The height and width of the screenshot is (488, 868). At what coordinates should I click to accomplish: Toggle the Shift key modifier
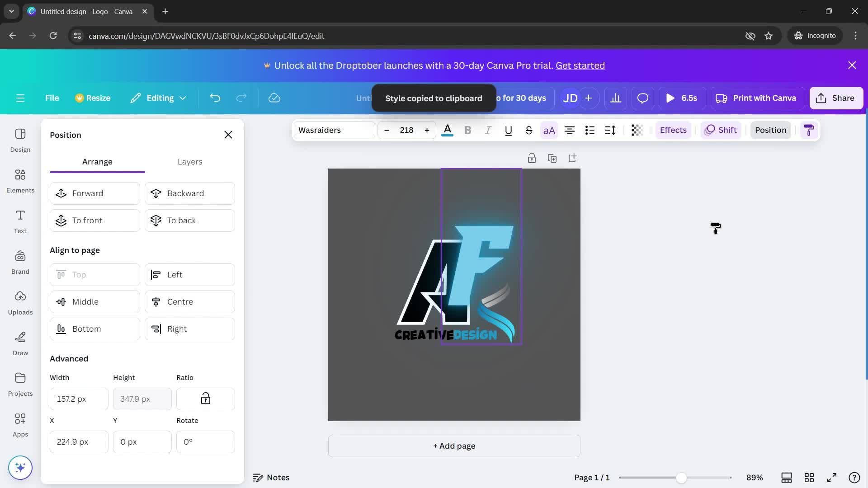tap(722, 130)
